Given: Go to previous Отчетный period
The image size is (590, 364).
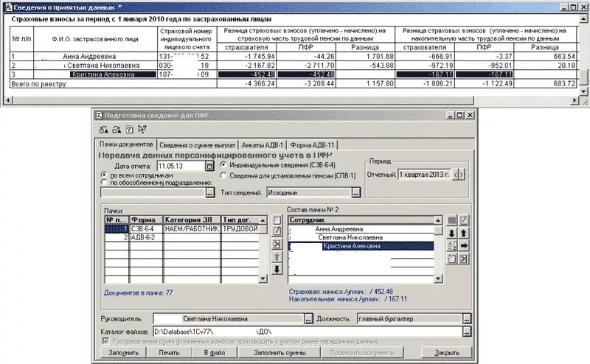Looking at the screenshot, I should click(455, 175).
